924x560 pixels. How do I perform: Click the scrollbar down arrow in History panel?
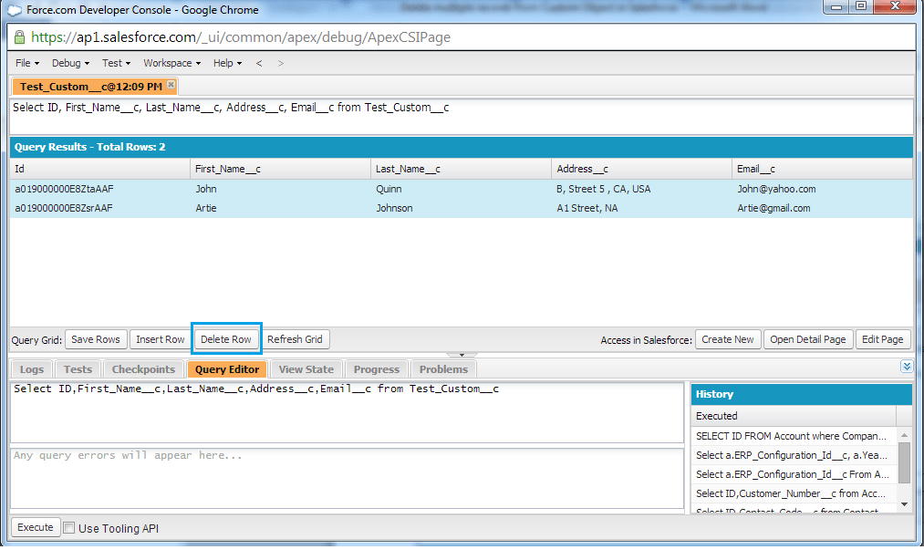(x=905, y=504)
